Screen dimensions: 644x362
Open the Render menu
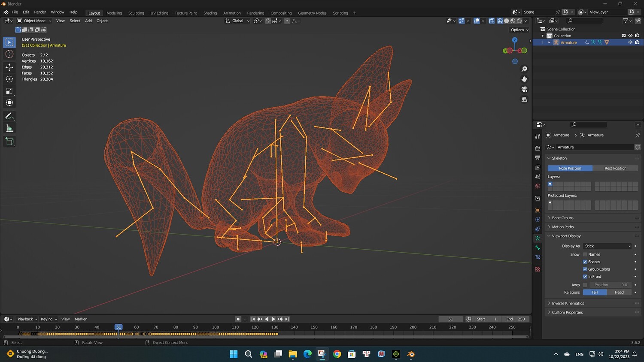click(40, 12)
